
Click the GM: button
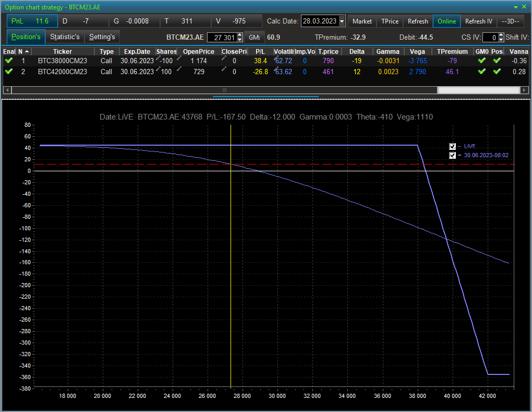coord(254,38)
